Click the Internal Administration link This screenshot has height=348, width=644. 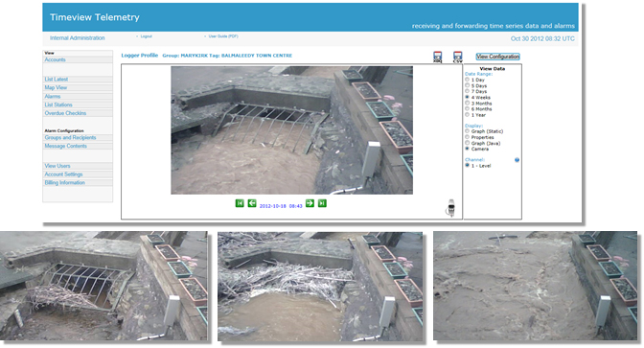pyautogui.click(x=78, y=37)
